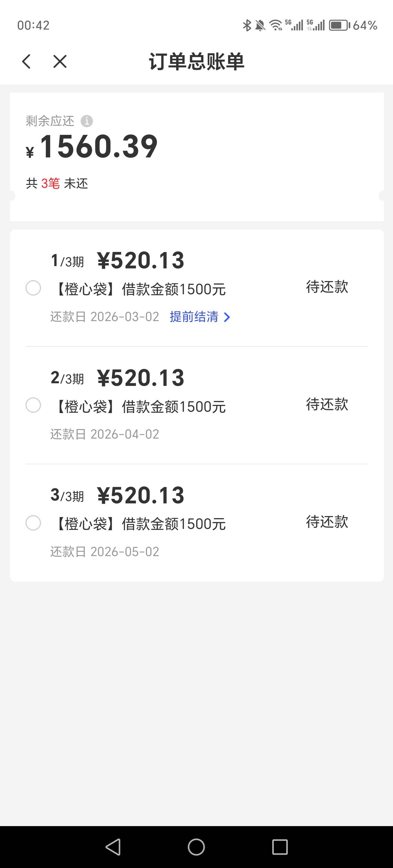The height and width of the screenshot is (868, 393).
Task: Open the 提前结清 early settlement link
Action: 194,317
